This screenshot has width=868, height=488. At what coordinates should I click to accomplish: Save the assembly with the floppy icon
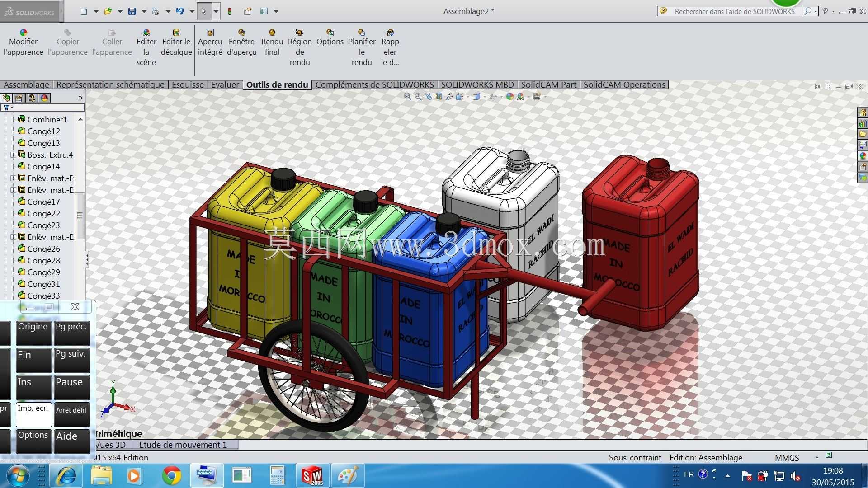pyautogui.click(x=132, y=11)
